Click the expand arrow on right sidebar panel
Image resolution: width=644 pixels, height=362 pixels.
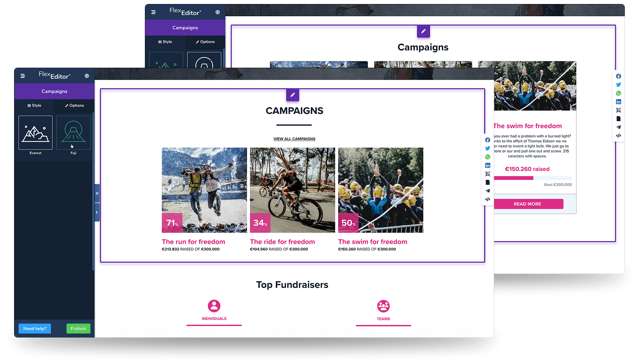[x=97, y=212]
